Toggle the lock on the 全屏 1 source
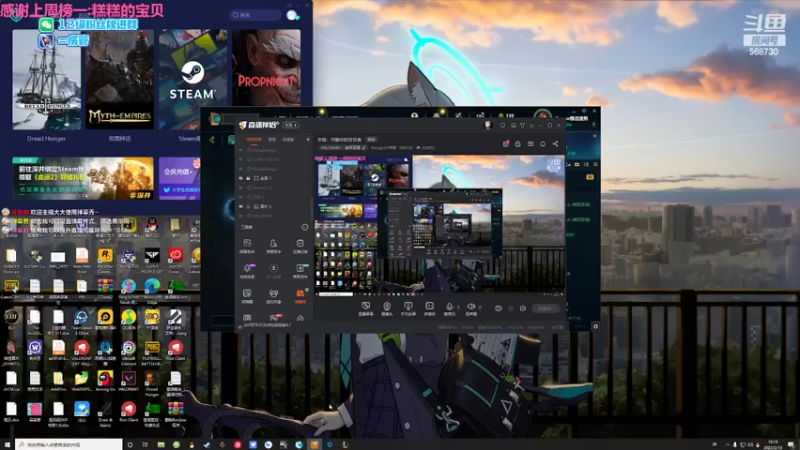800x450 pixels. tap(248, 178)
